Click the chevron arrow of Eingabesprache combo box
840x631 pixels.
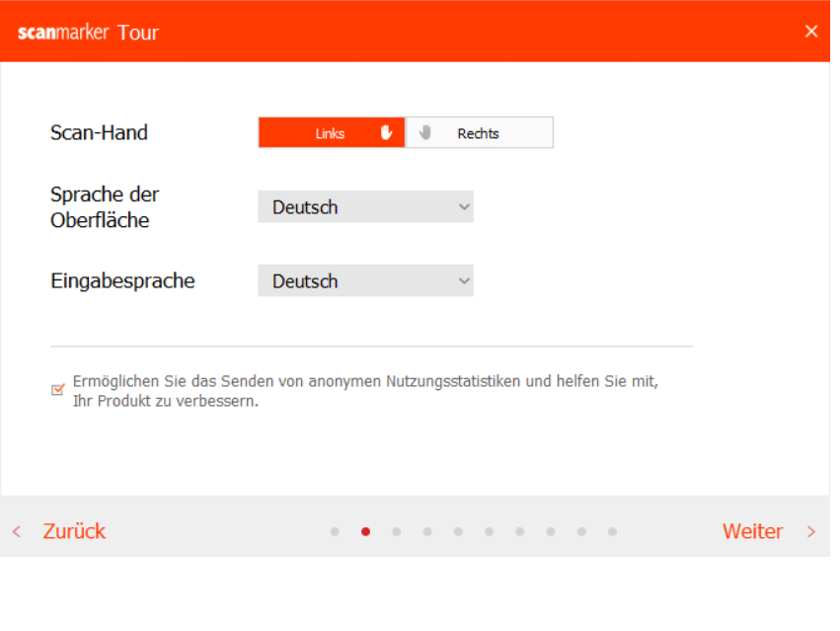point(464,281)
